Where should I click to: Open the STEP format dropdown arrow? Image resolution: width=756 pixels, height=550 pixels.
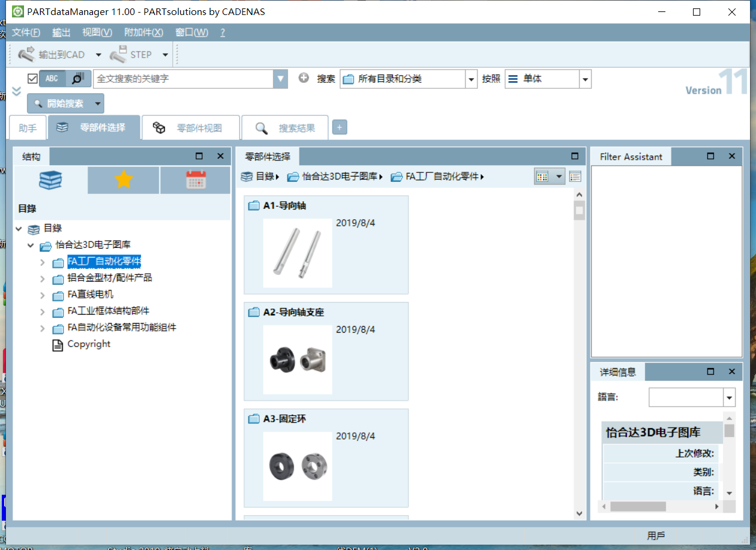point(165,55)
